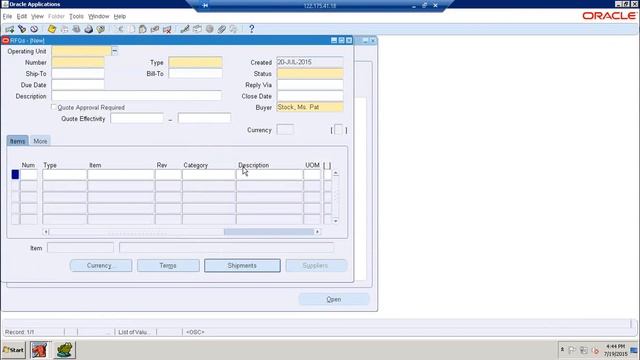
Task: Click the Shipments button
Action: pos(242,265)
